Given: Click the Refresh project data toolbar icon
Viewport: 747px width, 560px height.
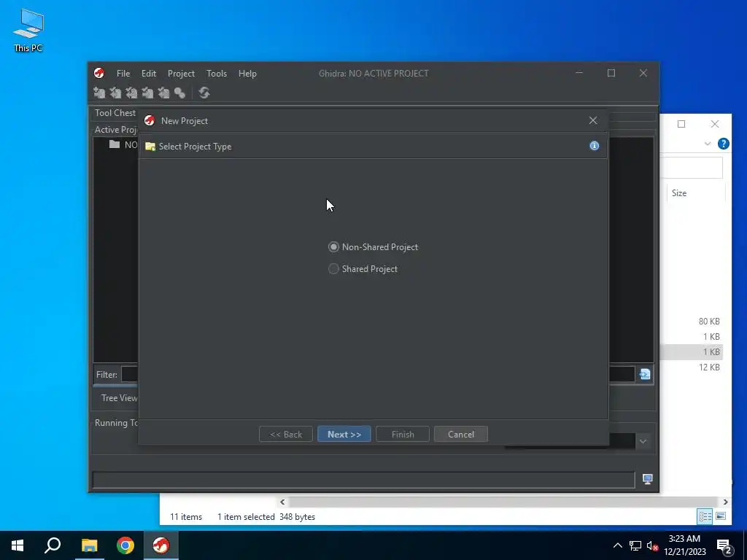Looking at the screenshot, I should pyautogui.click(x=204, y=93).
